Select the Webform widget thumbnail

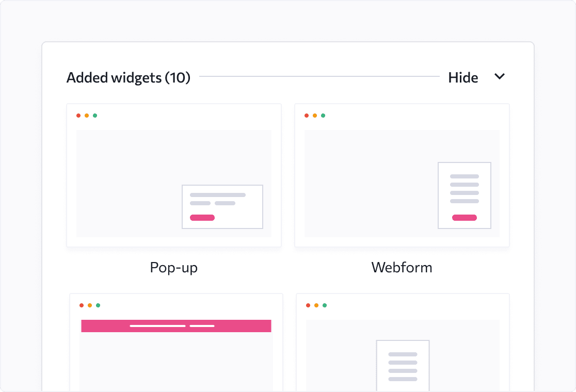402,175
